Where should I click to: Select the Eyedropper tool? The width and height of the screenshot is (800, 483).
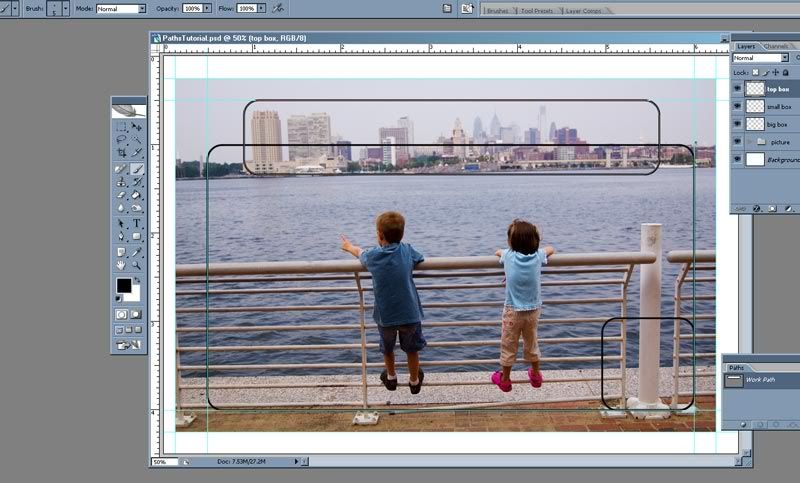pos(136,252)
